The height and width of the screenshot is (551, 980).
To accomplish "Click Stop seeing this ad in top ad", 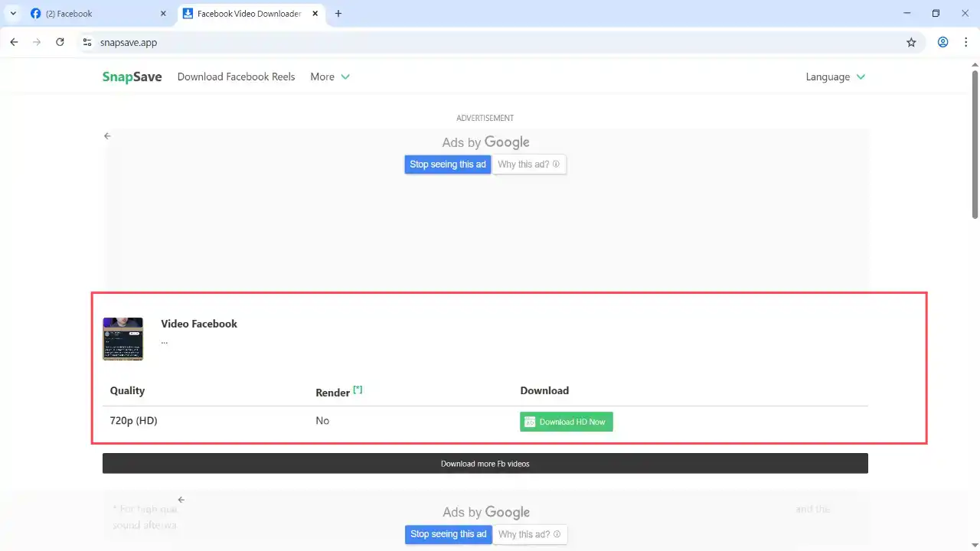I will click(447, 165).
